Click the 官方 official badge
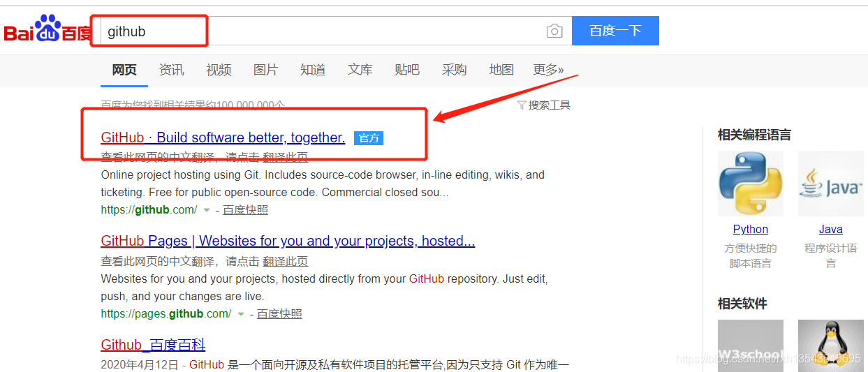Viewport: 868px width, 372px height. pos(369,138)
